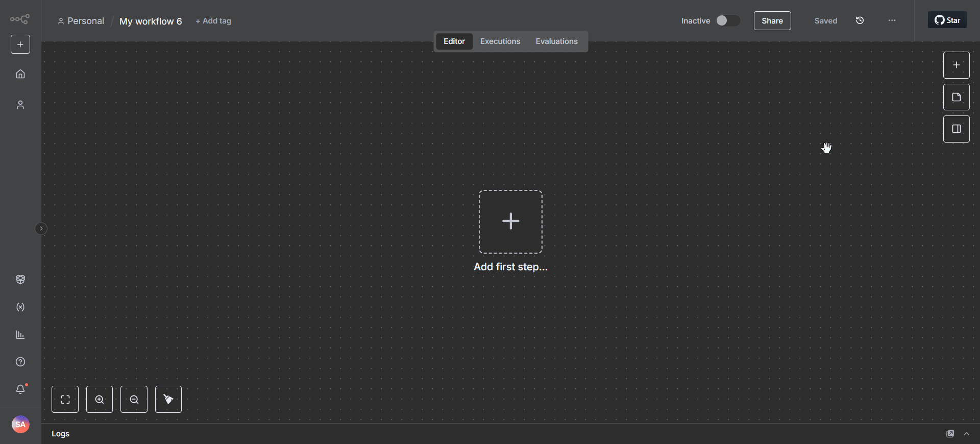Click the Add first step placeholder
The image size is (980, 444).
[x=510, y=222]
